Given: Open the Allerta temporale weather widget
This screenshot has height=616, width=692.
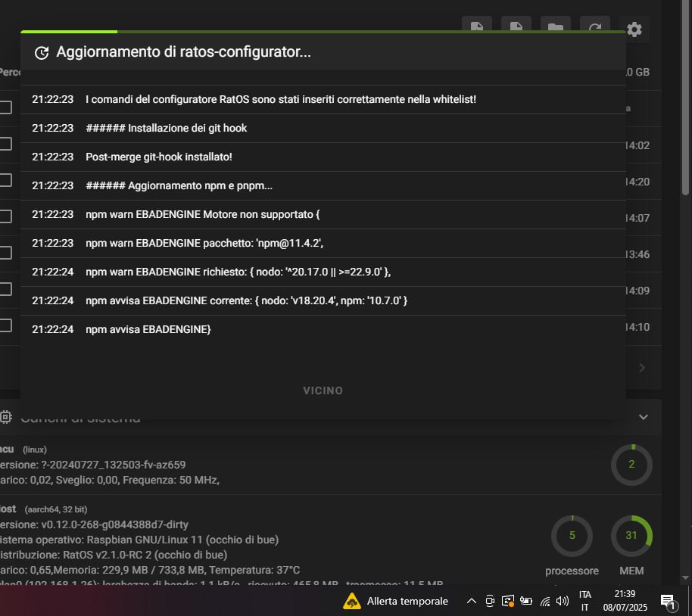Looking at the screenshot, I should point(395,601).
